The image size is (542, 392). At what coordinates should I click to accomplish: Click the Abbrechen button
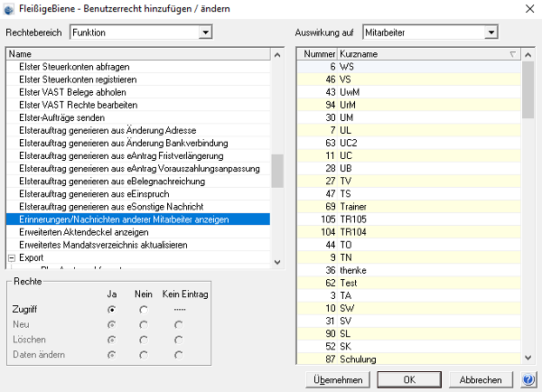tap(481, 380)
